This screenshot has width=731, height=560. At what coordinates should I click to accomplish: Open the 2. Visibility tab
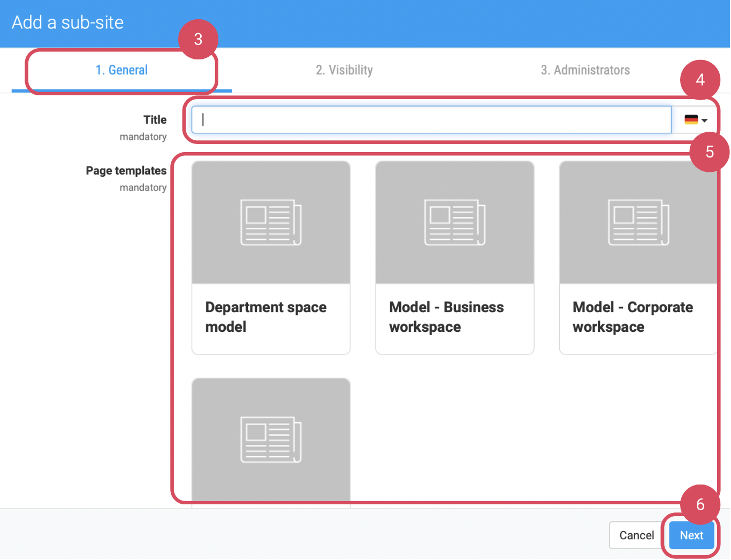pos(344,70)
